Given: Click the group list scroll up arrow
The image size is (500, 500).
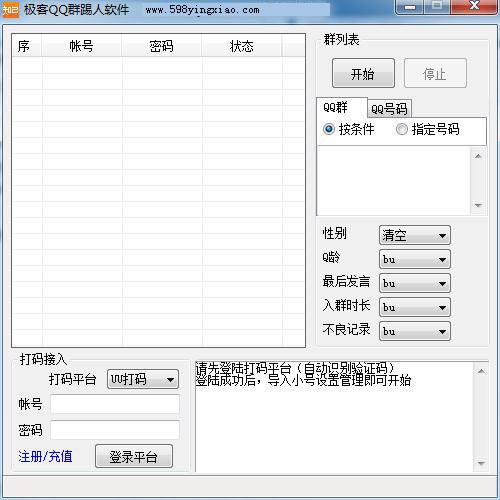Looking at the screenshot, I should pos(478,156).
